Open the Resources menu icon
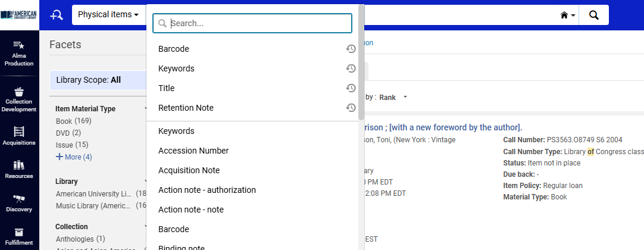The height and width of the screenshot is (250, 644). pyautogui.click(x=19, y=169)
